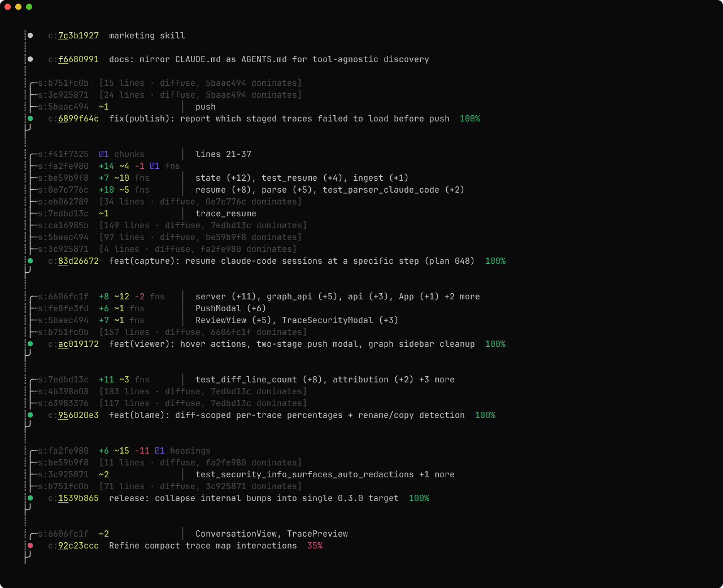Click the green status dot beside commit 6899f64c

[x=30, y=118]
